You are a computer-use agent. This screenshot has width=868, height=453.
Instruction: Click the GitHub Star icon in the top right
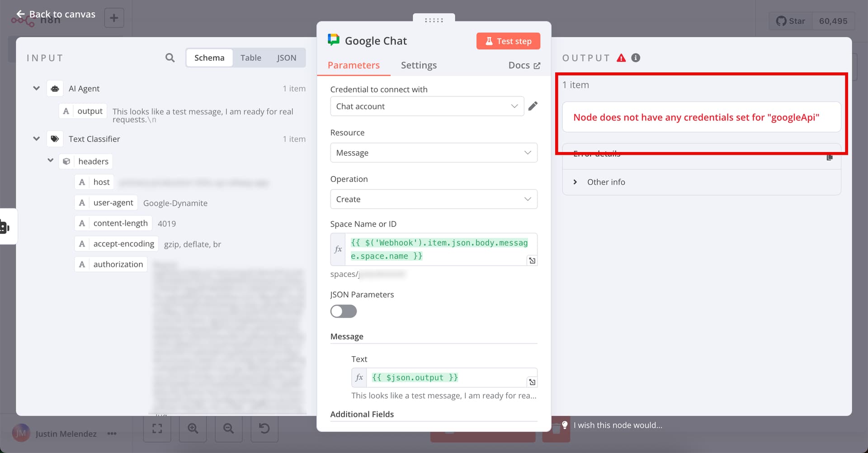(x=781, y=21)
